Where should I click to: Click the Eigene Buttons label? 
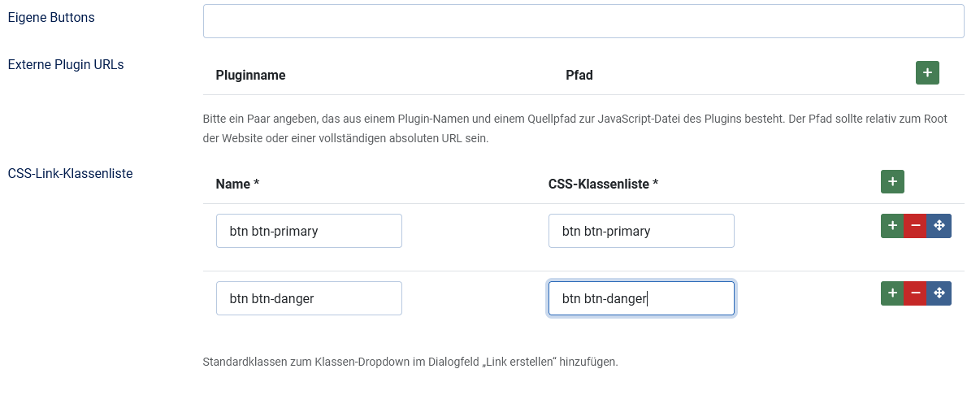click(x=51, y=17)
